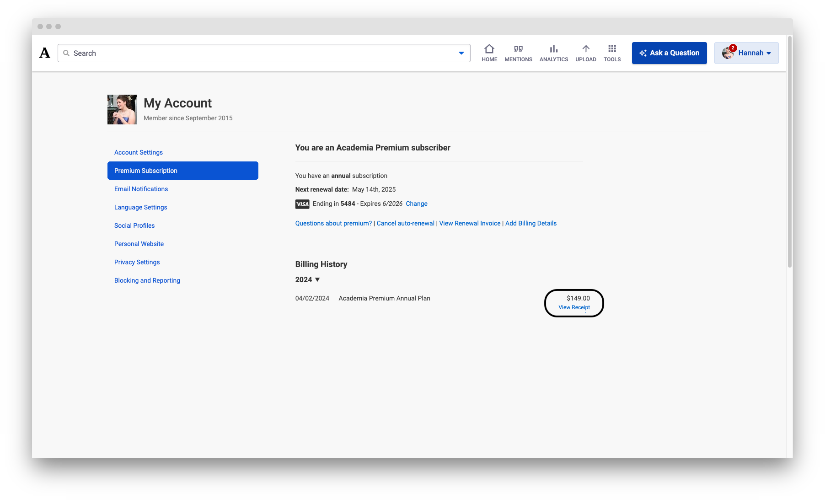The height and width of the screenshot is (504, 825).
Task: Open Email Notifications
Action: pyautogui.click(x=141, y=189)
